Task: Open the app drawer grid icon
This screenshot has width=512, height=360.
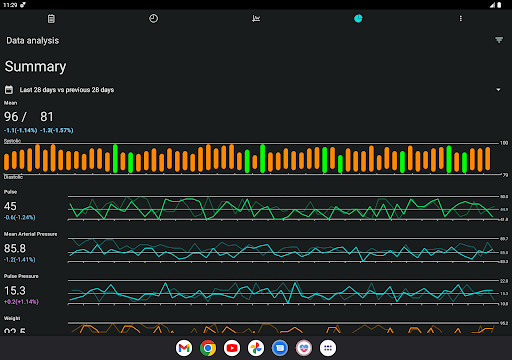Action: pos(328,348)
